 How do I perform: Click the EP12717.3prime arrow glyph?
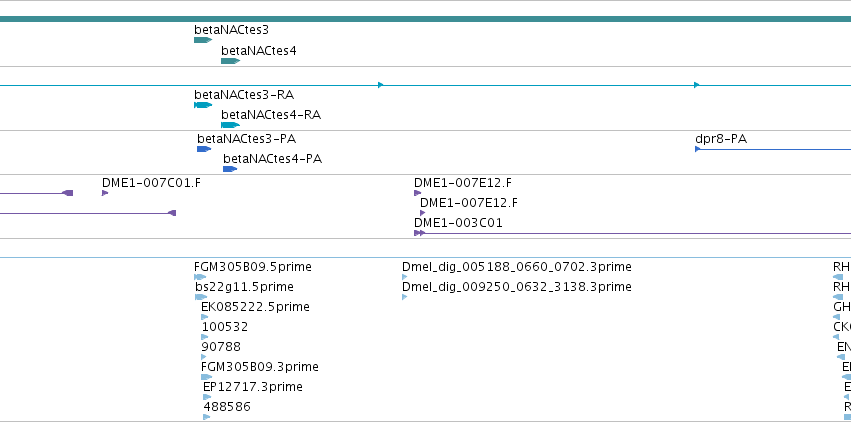click(207, 397)
